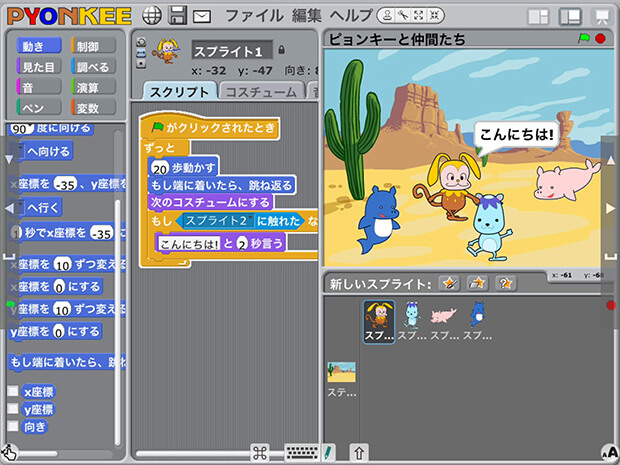Click the pencil icon at bottom
Screen dimensions: 620x465
[x=328, y=453]
